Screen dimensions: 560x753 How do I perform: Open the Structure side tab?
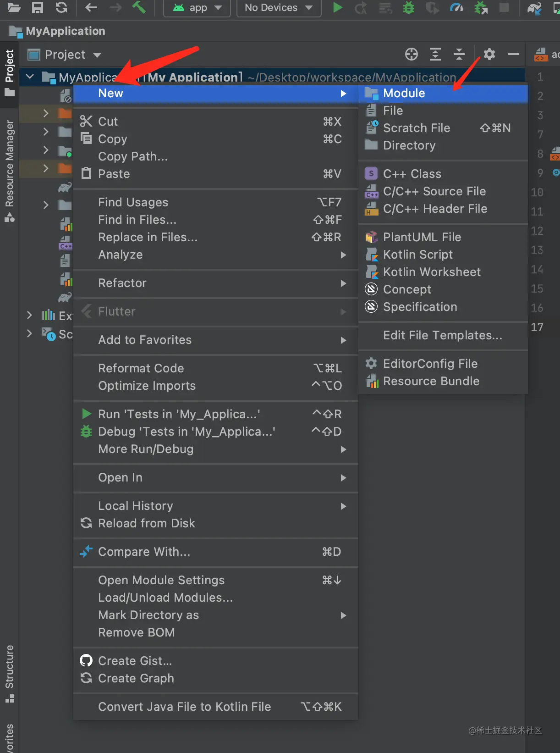click(x=9, y=673)
